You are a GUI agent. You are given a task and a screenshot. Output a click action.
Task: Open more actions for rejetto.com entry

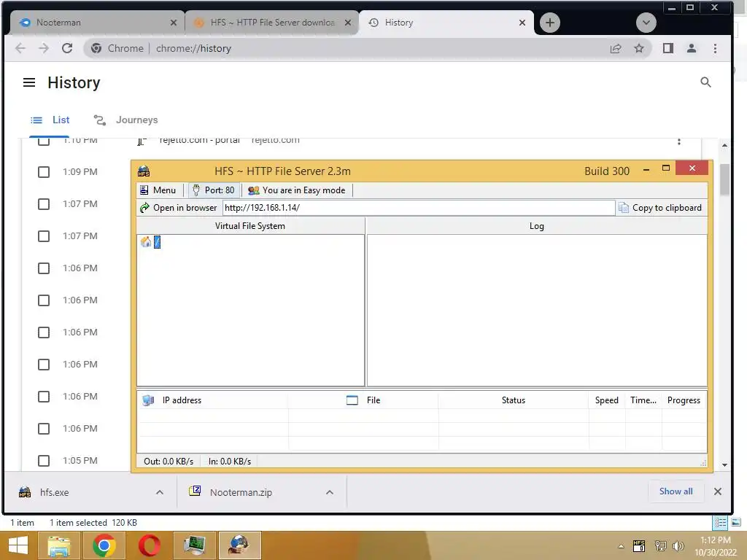pyautogui.click(x=679, y=141)
